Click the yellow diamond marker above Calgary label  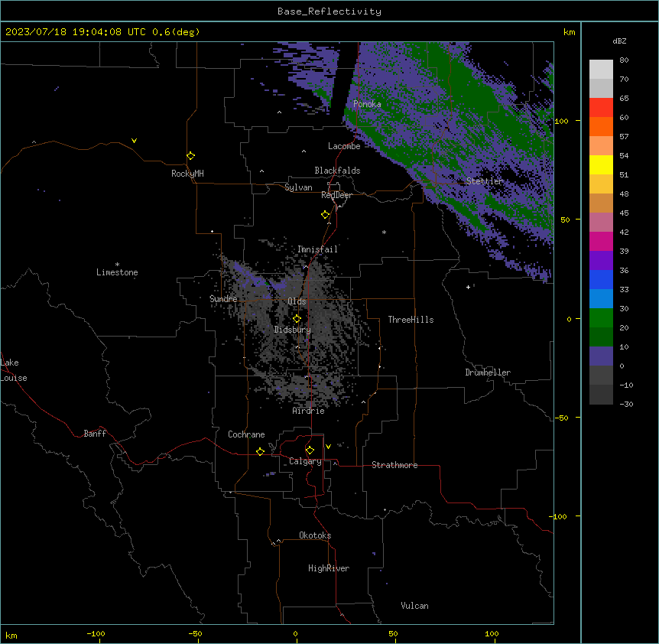[x=310, y=450]
